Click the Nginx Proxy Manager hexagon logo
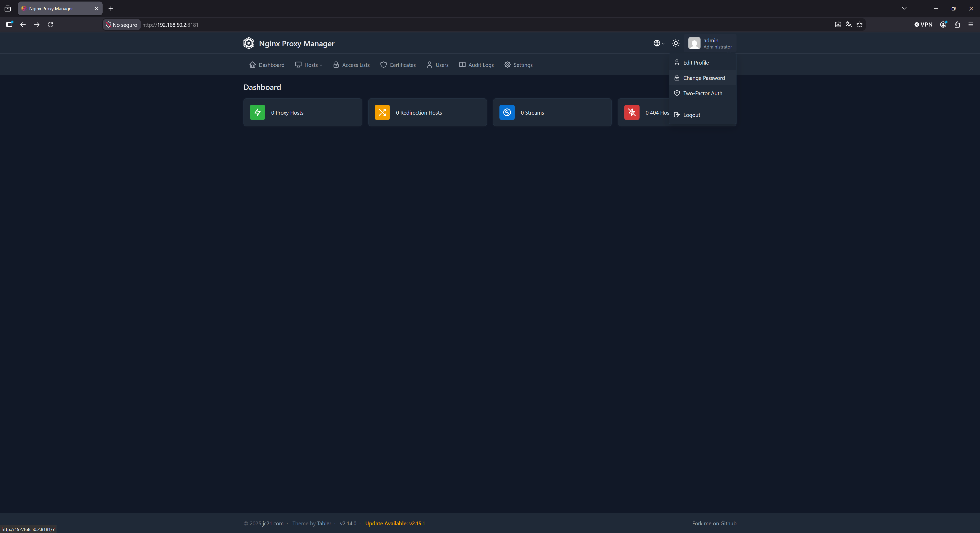 pyautogui.click(x=248, y=43)
